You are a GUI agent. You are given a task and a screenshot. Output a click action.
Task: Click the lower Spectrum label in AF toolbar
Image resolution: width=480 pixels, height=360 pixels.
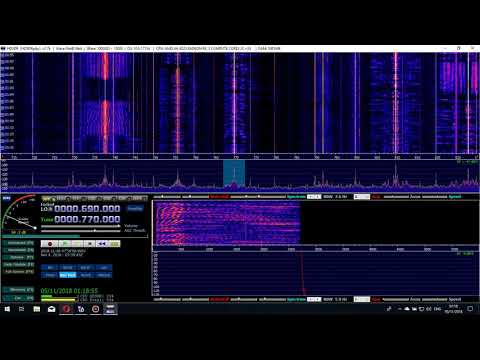(296, 299)
